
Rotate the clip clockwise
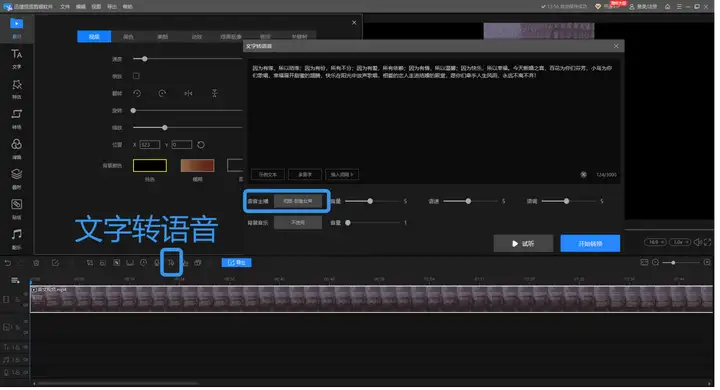[163, 94]
